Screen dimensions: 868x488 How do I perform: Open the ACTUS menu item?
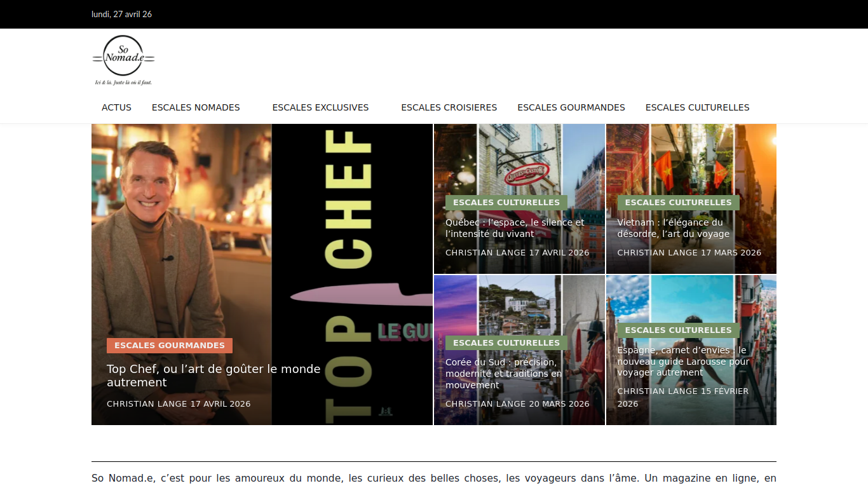(116, 107)
